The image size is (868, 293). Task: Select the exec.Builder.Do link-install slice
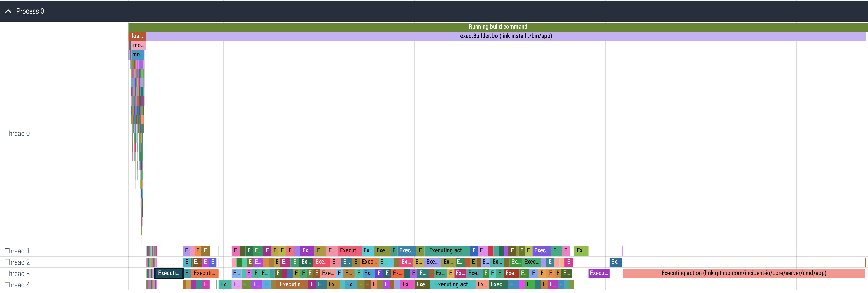pyautogui.click(x=506, y=36)
